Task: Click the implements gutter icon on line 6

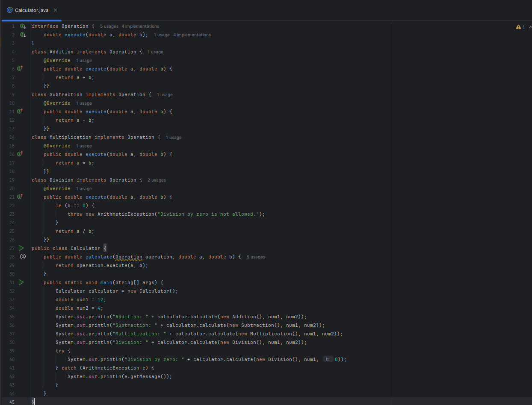Action: [20, 69]
